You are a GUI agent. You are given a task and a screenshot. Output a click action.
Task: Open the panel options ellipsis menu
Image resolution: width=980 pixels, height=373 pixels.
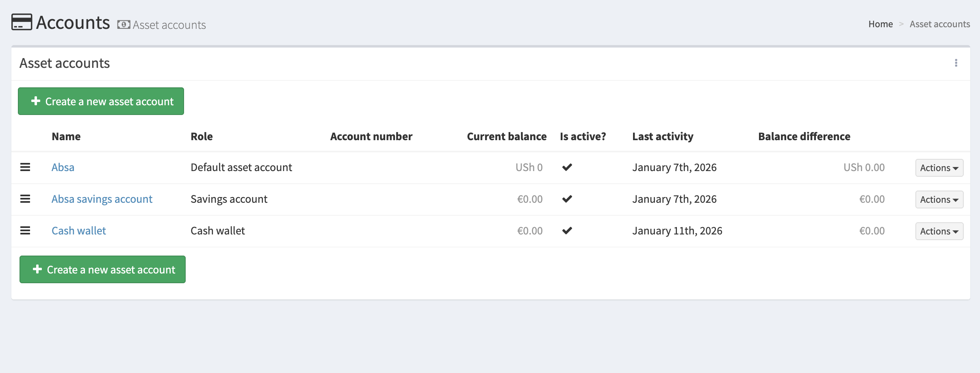tap(957, 63)
